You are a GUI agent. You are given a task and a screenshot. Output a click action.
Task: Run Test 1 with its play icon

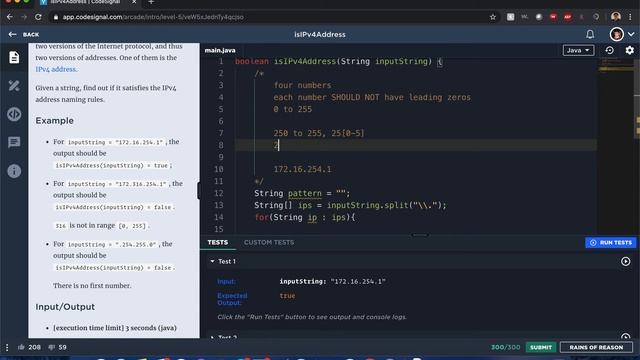tap(625, 261)
